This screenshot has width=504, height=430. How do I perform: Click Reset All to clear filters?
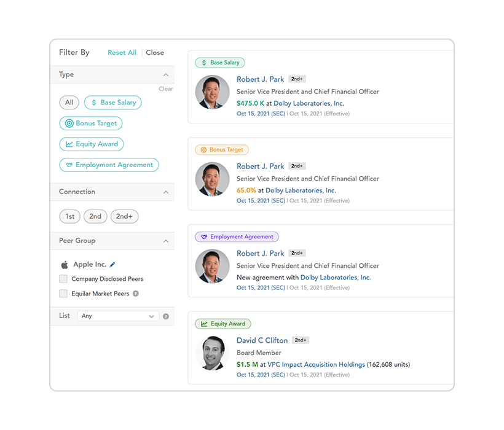122,53
